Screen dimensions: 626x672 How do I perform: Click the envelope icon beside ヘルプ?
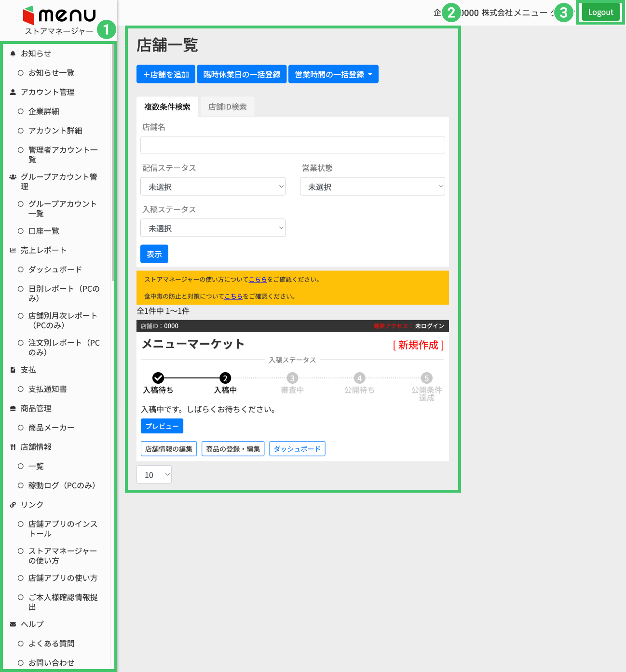13,624
